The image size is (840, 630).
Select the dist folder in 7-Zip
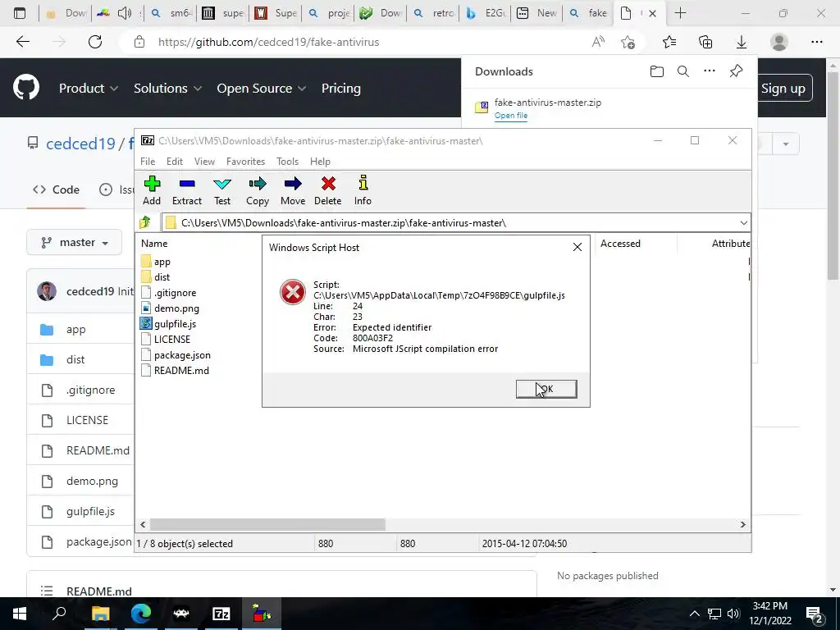coord(155,277)
